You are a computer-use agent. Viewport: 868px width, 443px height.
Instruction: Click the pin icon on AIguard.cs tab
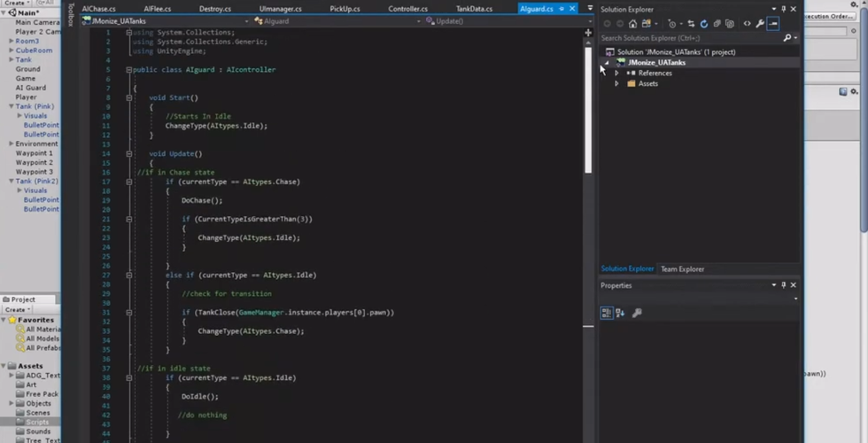[x=562, y=9]
